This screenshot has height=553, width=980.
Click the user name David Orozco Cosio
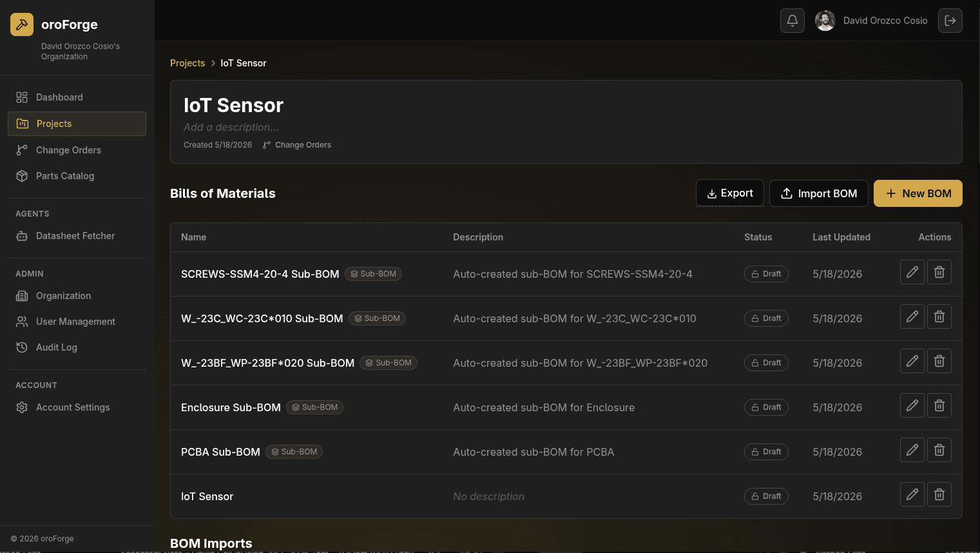tap(885, 21)
